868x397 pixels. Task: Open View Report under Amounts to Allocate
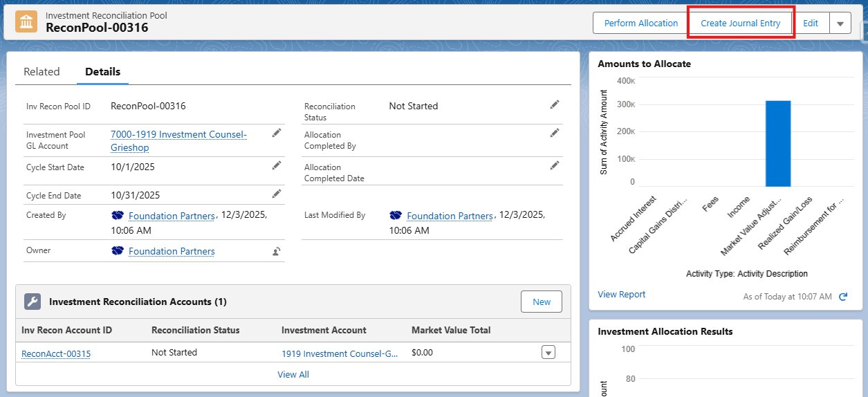(621, 294)
